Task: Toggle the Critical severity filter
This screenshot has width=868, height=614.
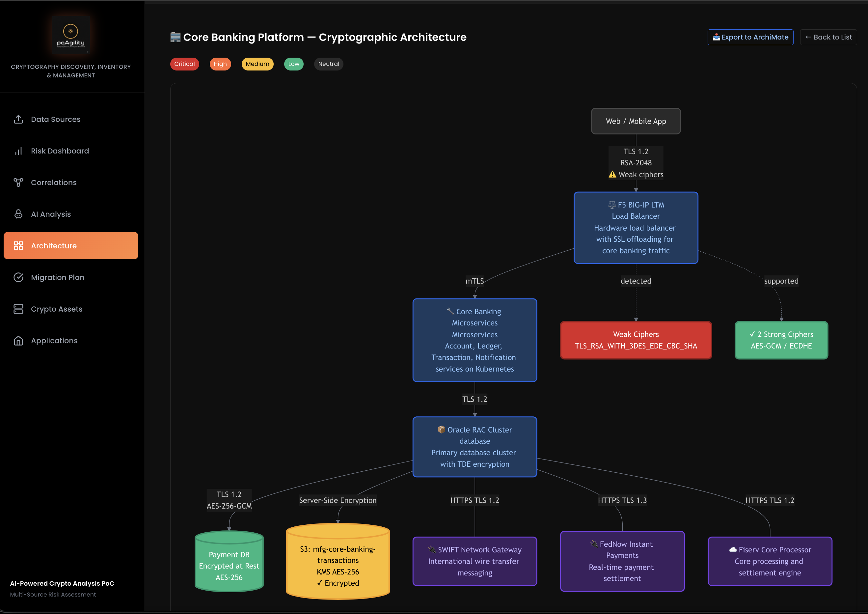Action: (184, 64)
